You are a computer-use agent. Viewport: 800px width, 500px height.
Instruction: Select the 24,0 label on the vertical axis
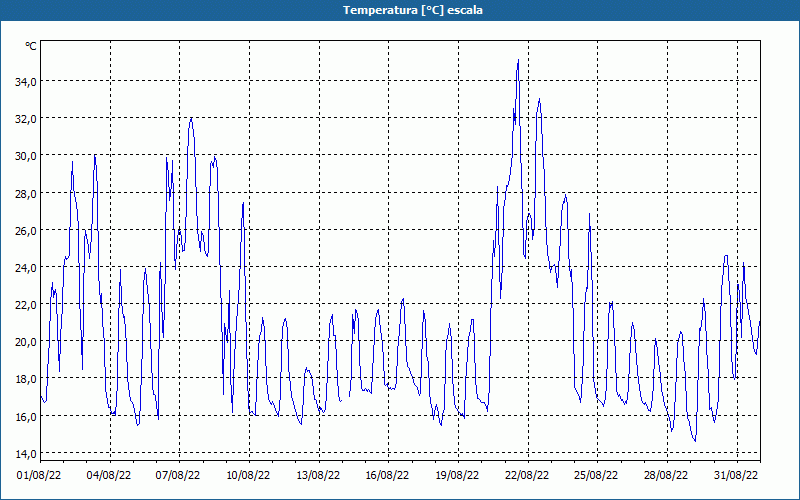[x=25, y=267]
